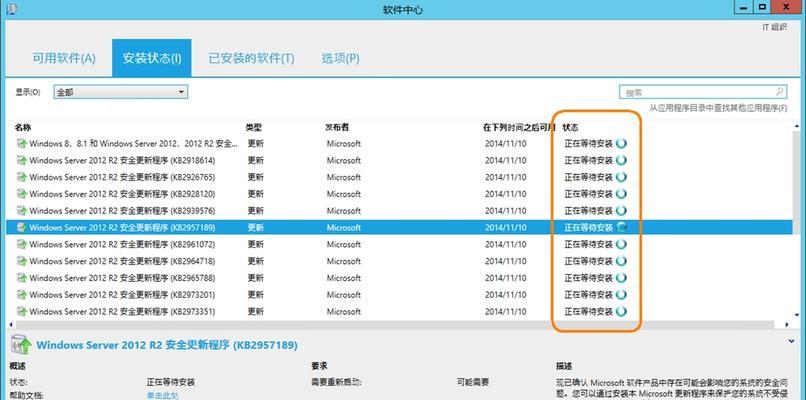This screenshot has height=400, width=806.
Task: Click update icon beside KB2973201
Action: tap(22, 295)
